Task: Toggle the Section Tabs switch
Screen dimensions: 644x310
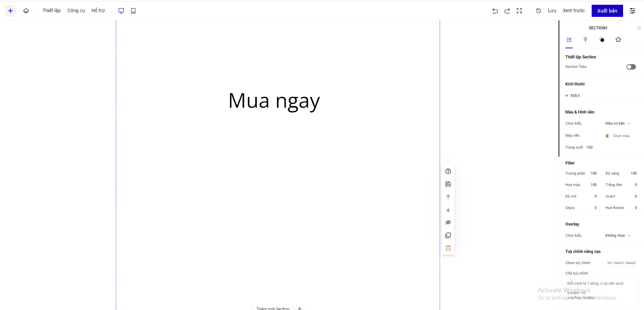Action: click(631, 67)
